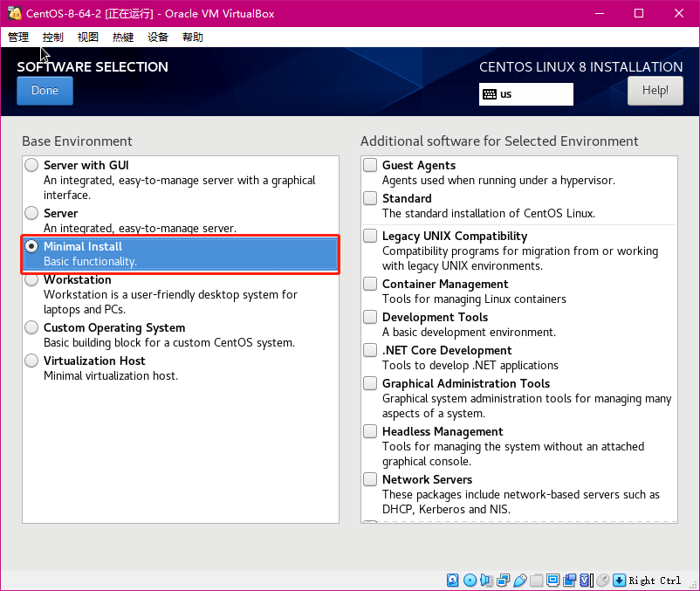700x591 pixels.
Task: Click the Done button
Action: tap(45, 91)
